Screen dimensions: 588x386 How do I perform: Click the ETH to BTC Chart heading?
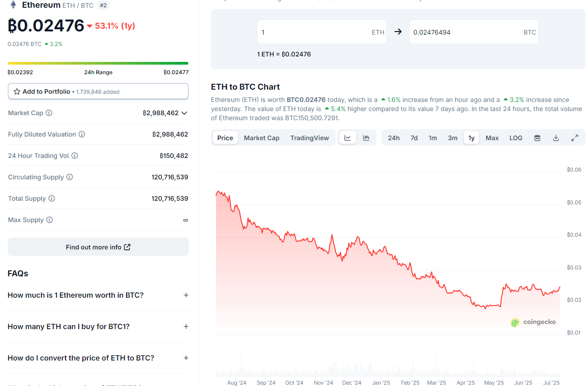[x=246, y=86]
